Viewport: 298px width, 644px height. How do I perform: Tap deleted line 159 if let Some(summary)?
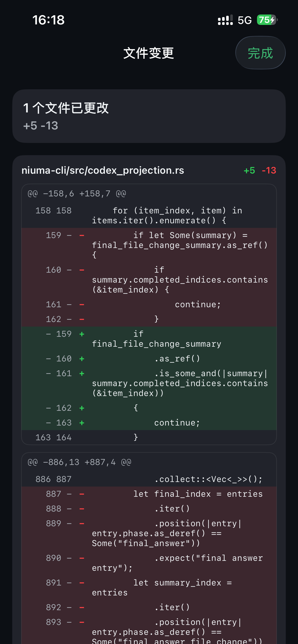coord(149,245)
